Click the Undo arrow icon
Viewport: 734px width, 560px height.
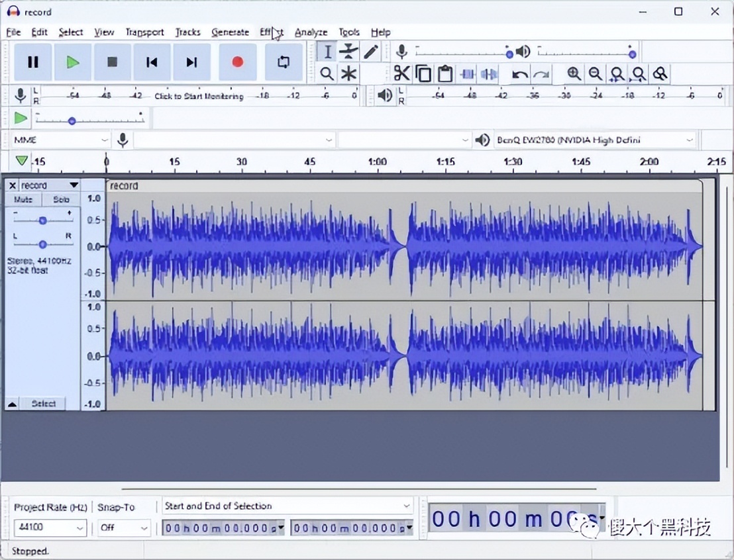pos(520,73)
